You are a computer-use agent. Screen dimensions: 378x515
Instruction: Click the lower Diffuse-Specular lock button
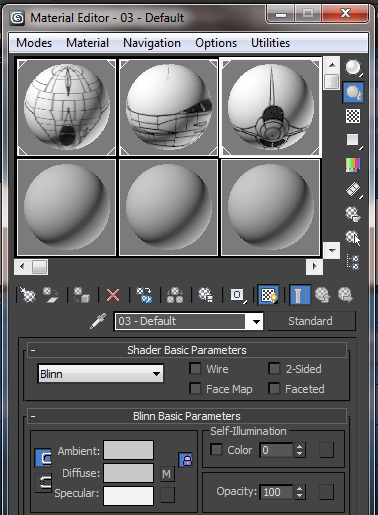point(43,483)
